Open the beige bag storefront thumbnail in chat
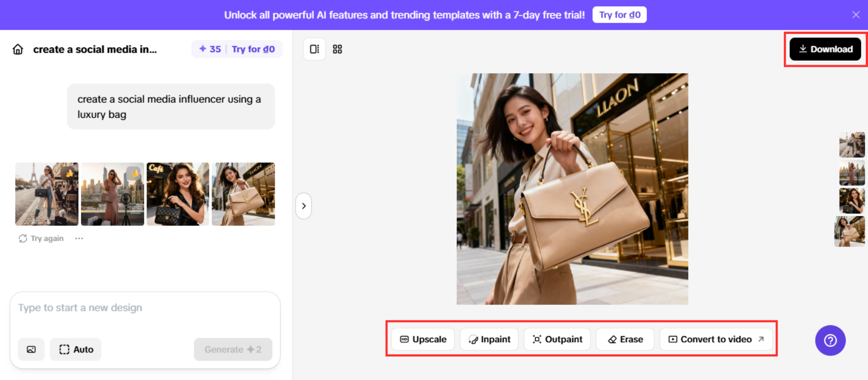This screenshot has height=380, width=868. coord(243,194)
